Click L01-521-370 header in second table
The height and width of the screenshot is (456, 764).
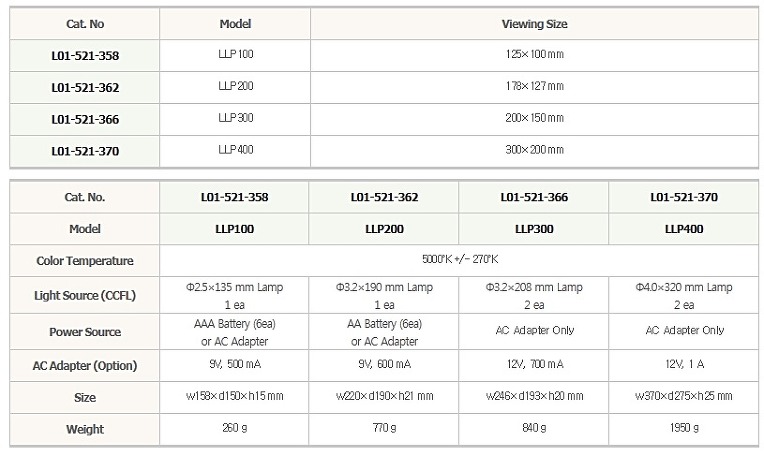pyautogui.click(x=684, y=197)
